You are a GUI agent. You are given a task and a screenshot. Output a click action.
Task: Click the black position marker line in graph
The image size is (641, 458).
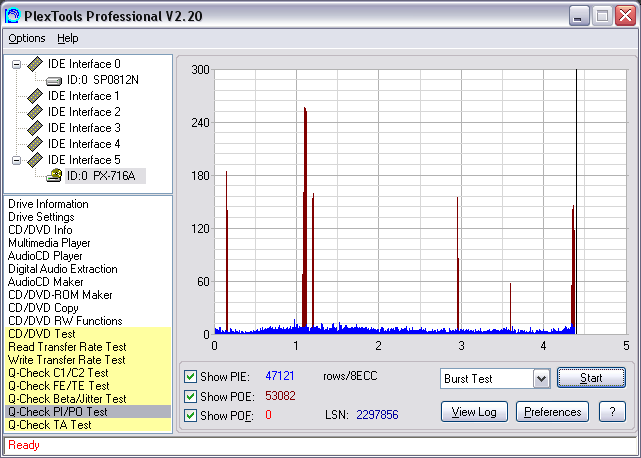[x=576, y=202]
